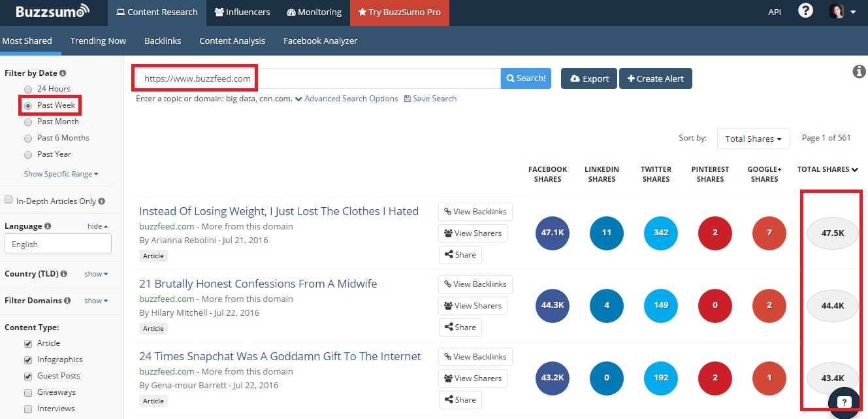Image resolution: width=868 pixels, height=419 pixels.
Task: Open the Total Shares sort dropdown
Action: (x=753, y=139)
